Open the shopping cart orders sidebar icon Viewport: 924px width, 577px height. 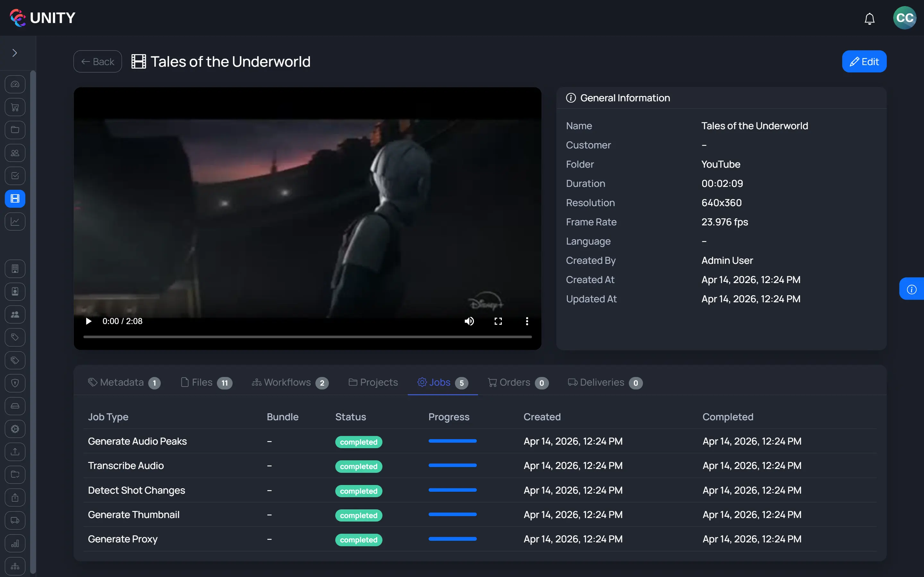(x=15, y=107)
